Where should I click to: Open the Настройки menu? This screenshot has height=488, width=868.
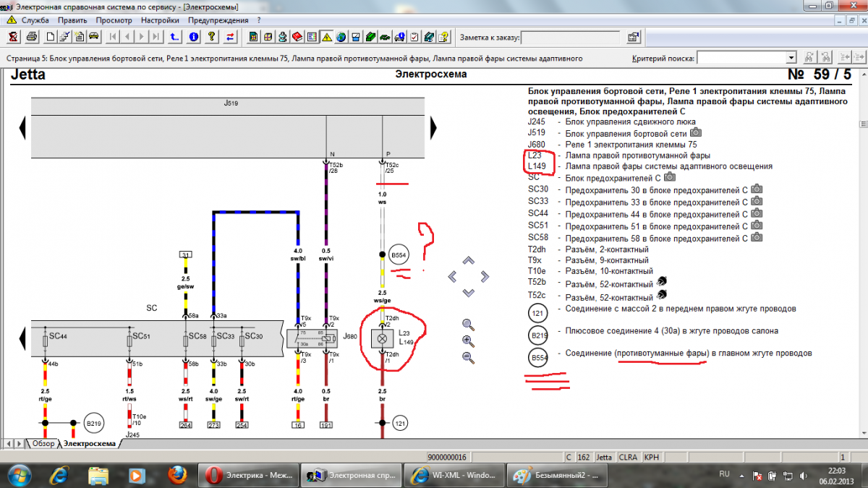click(x=161, y=20)
